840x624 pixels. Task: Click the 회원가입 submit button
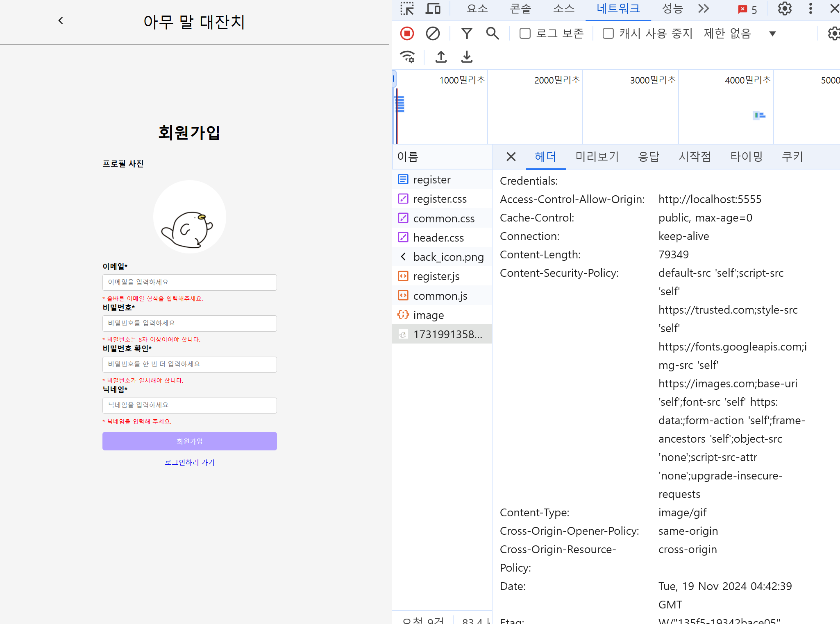189,441
